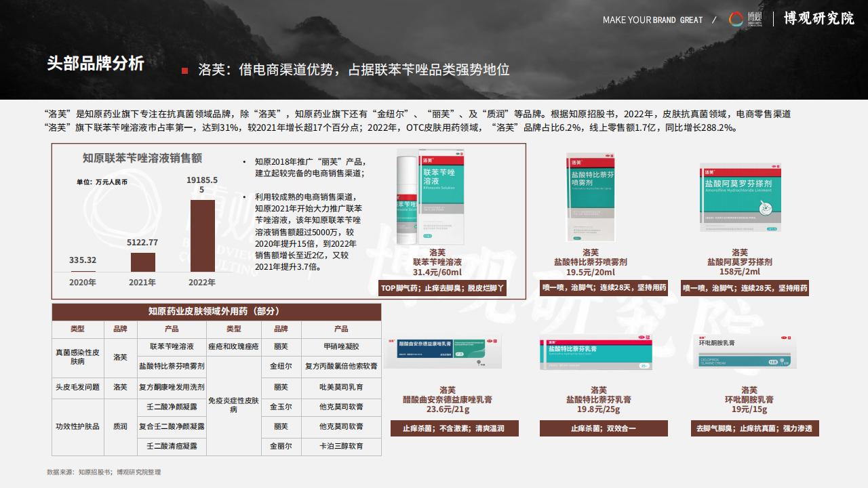Click the 知原联苯苄唑溶液销售额 chart title
Screen dimensions: 868x488
tap(142, 158)
